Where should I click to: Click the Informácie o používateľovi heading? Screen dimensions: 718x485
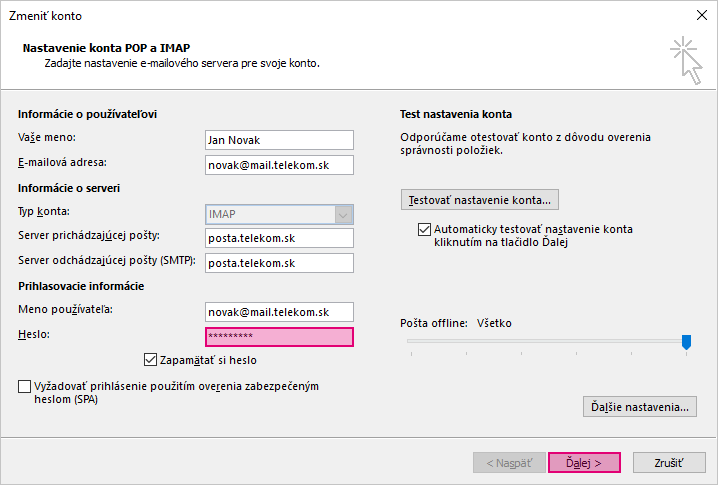point(87,114)
